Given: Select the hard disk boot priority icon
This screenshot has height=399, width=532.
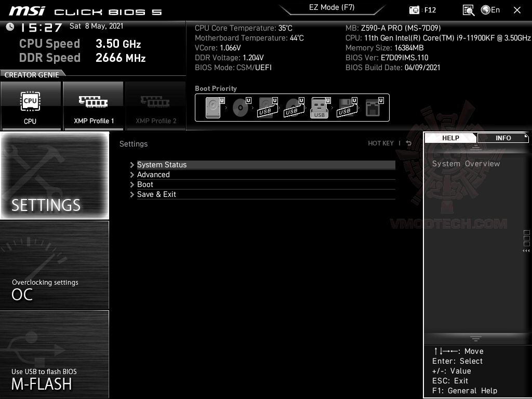Looking at the screenshot, I should coord(213,108).
